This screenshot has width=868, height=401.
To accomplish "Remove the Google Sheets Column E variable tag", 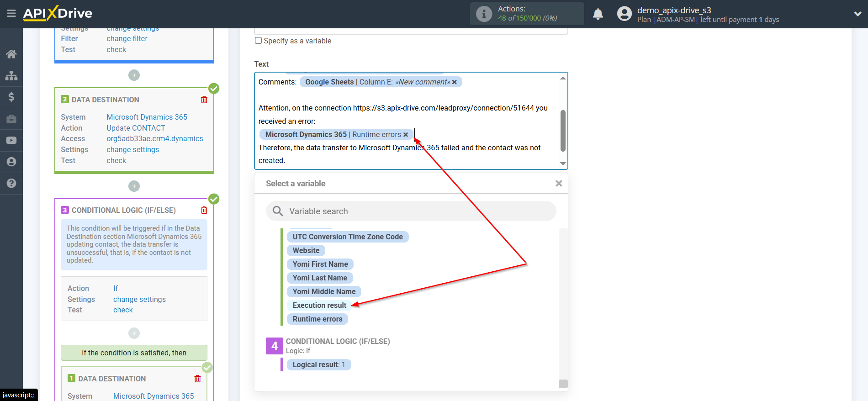I will [454, 82].
